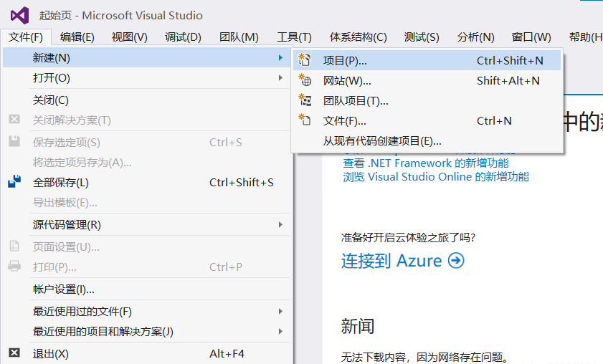The image size is (603, 364).
Task: Click the globe icon beside 网站(W)
Action: point(305,81)
